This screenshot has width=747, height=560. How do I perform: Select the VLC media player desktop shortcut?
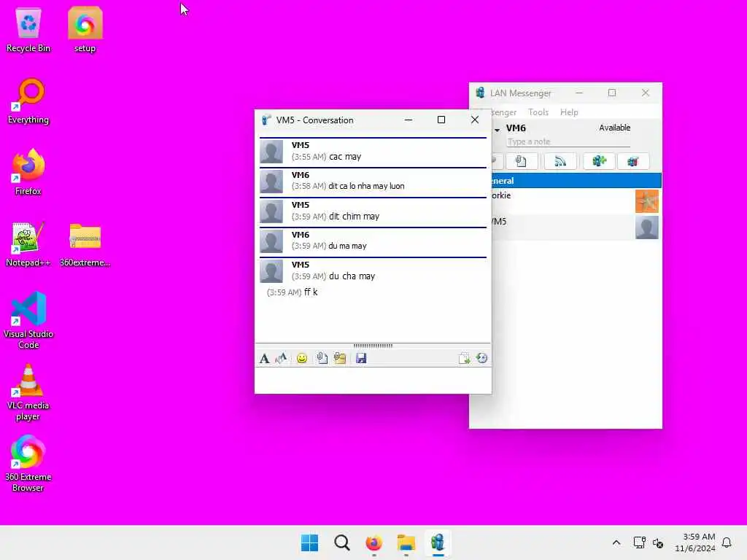pos(28,392)
